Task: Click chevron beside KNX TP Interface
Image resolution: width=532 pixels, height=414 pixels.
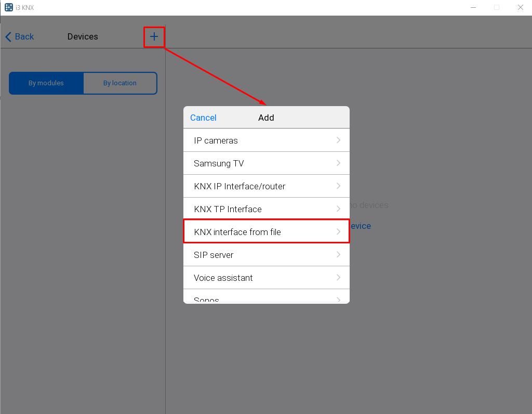Action: click(338, 209)
